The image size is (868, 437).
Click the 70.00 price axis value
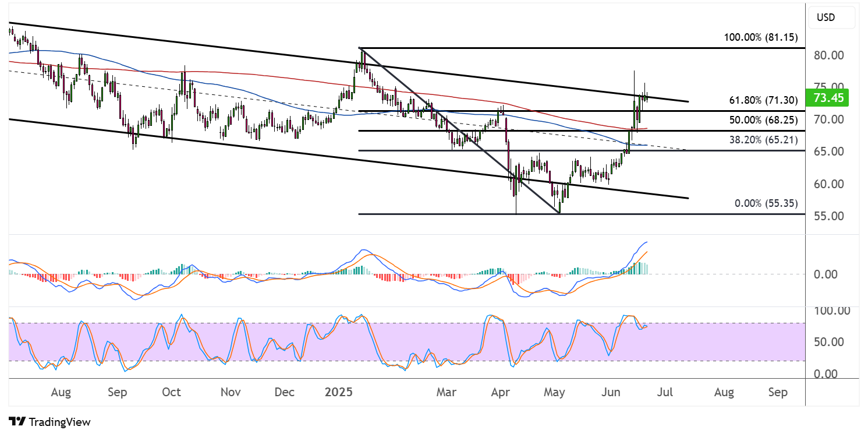coord(829,119)
